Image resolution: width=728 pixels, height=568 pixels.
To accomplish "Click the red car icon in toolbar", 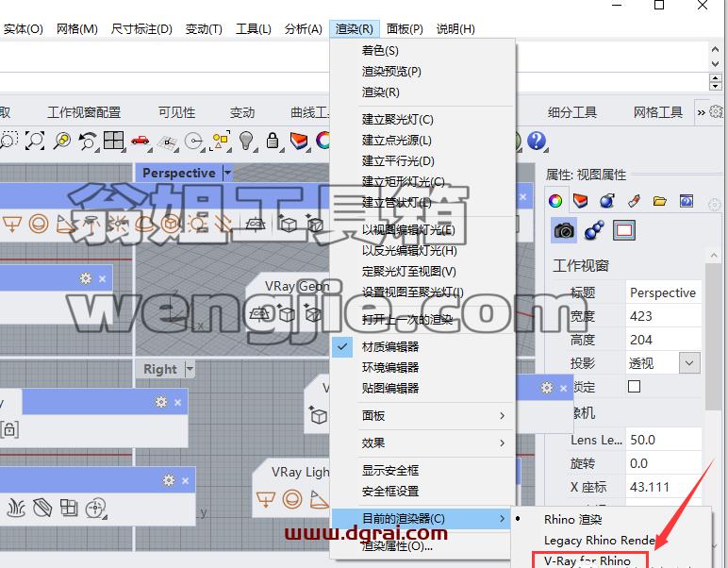I will [x=140, y=141].
